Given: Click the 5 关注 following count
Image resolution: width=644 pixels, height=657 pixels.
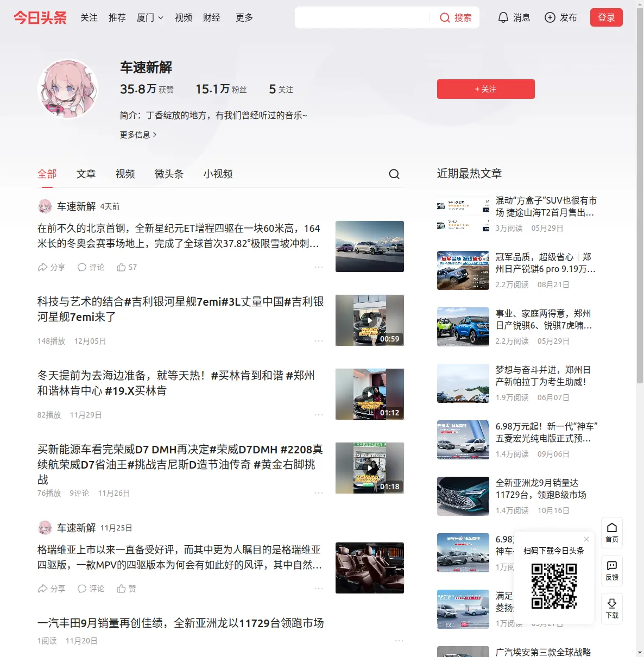Looking at the screenshot, I should tap(281, 89).
